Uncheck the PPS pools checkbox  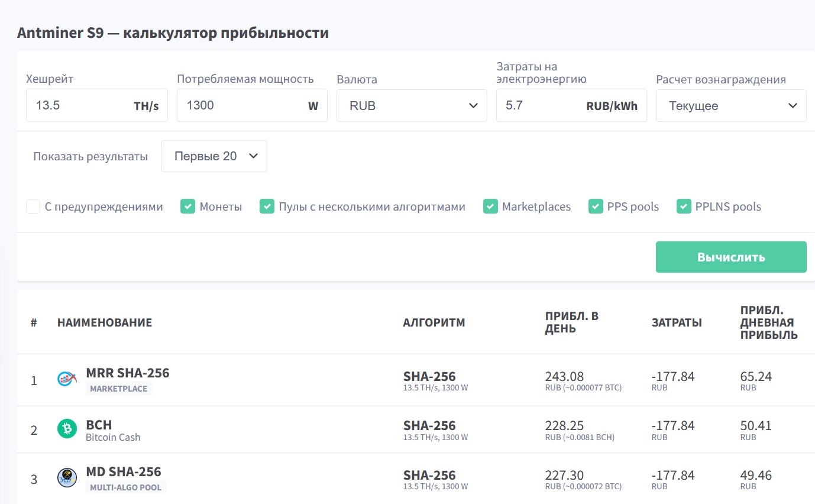596,206
